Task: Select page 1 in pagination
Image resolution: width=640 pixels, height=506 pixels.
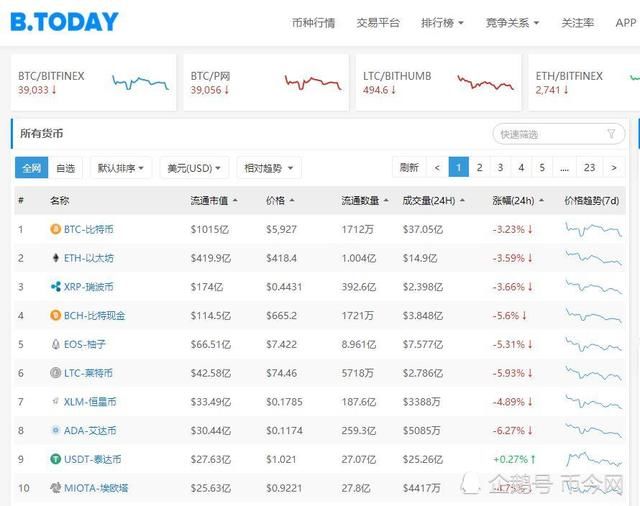Action: click(458, 167)
